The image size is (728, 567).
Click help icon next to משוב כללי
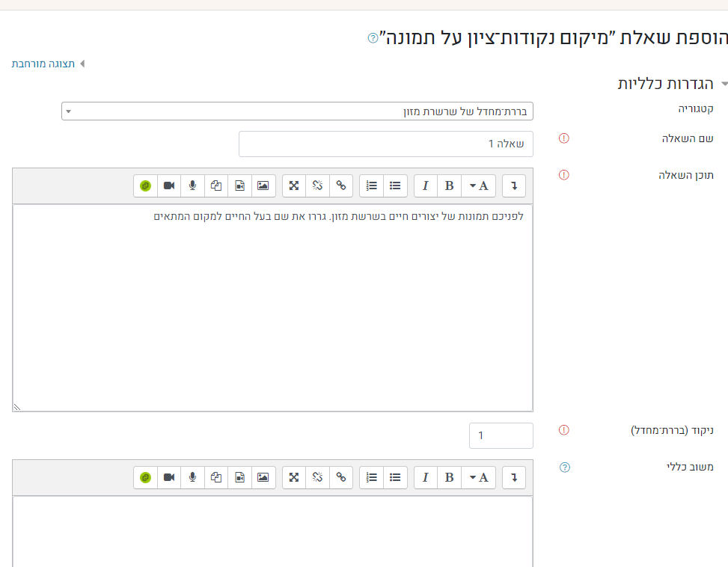coord(565,468)
